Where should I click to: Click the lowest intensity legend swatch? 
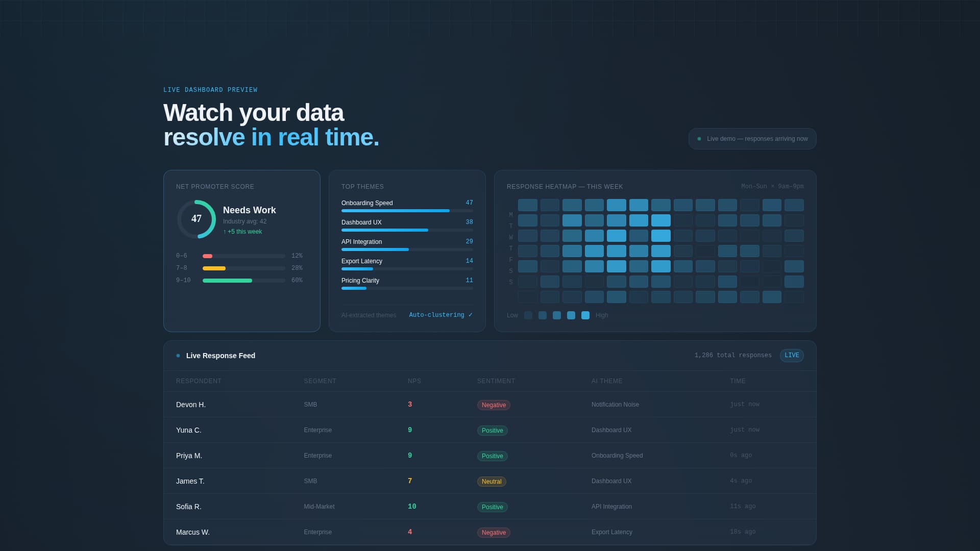point(528,315)
